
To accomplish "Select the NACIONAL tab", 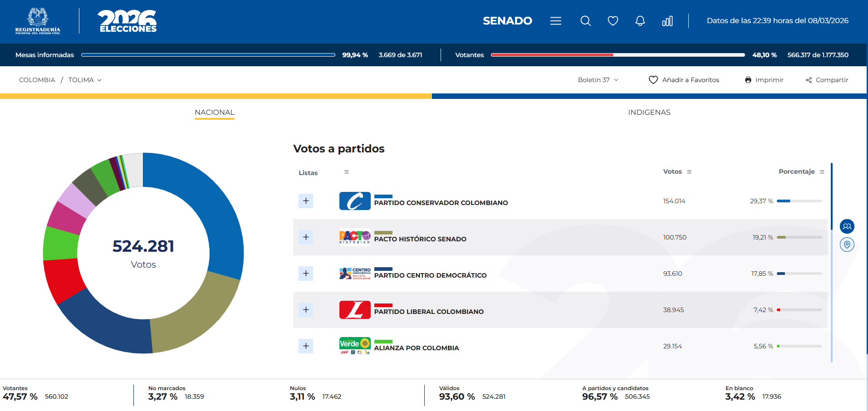I will [215, 112].
